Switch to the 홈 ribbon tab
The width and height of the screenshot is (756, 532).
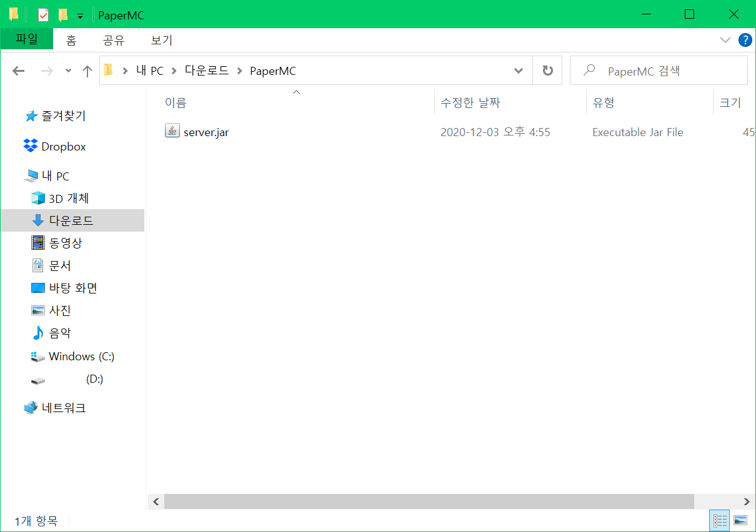point(71,40)
